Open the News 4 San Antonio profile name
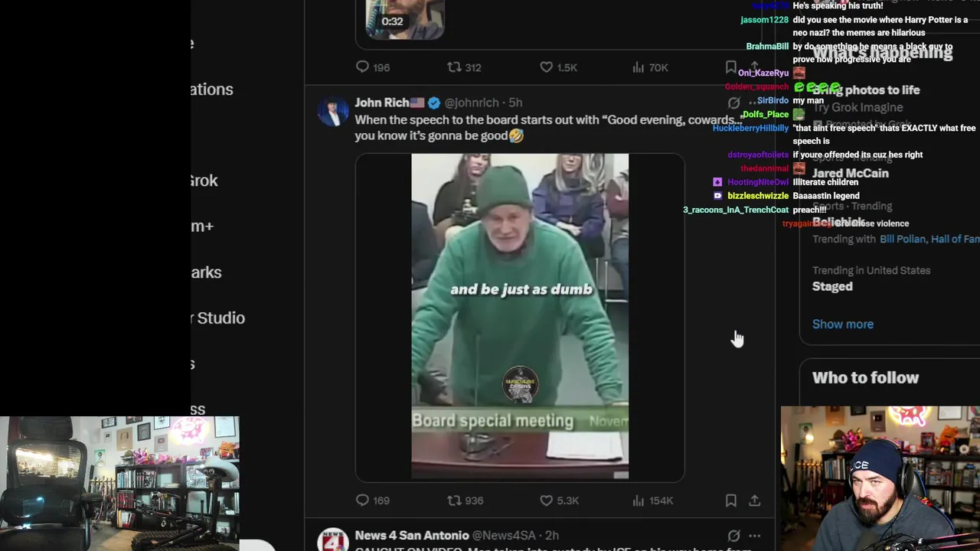 pos(412,536)
